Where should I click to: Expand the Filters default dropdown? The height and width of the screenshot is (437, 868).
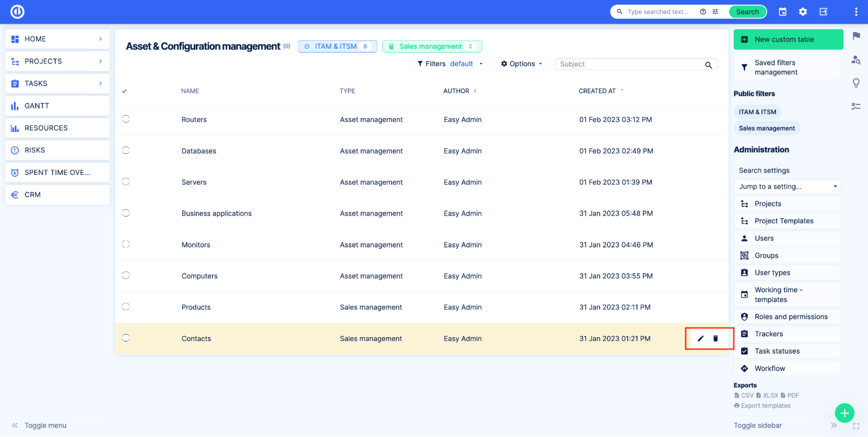pyautogui.click(x=450, y=64)
